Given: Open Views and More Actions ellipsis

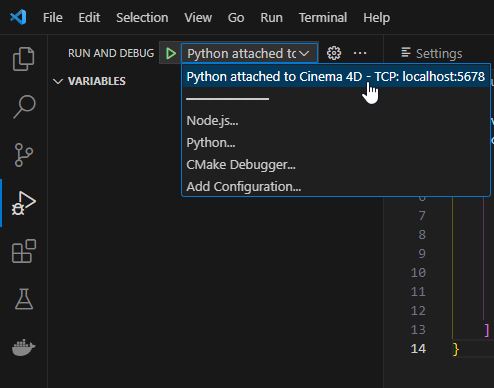Looking at the screenshot, I should (360, 53).
